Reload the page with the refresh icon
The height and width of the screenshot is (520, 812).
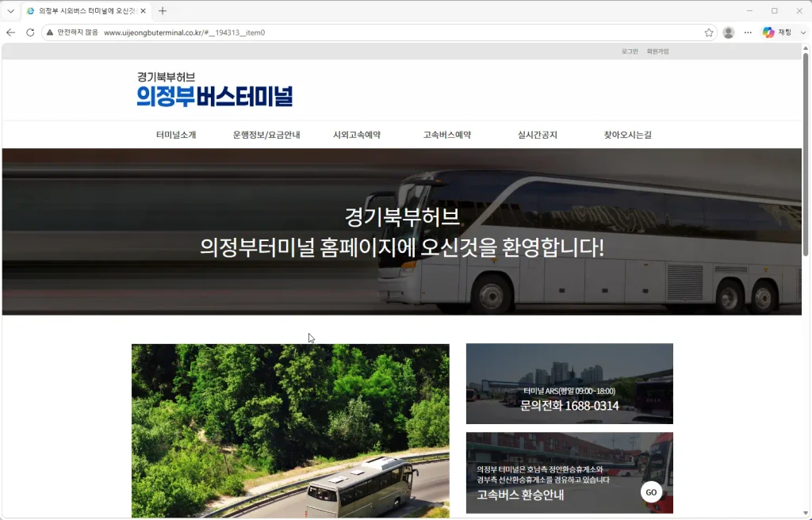point(30,32)
